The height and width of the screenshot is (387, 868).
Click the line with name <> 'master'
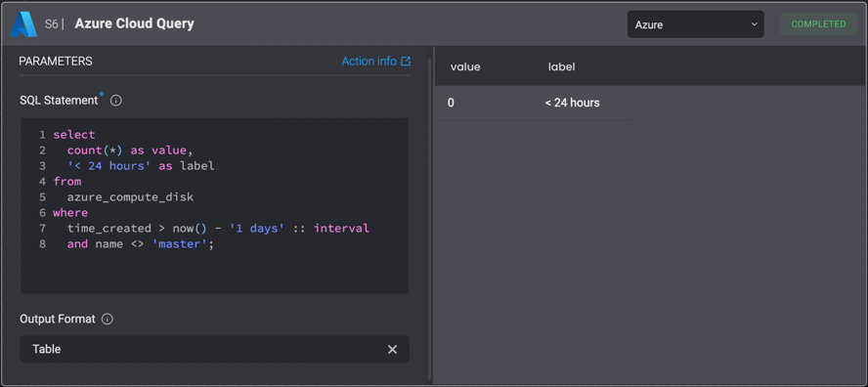[x=141, y=244]
